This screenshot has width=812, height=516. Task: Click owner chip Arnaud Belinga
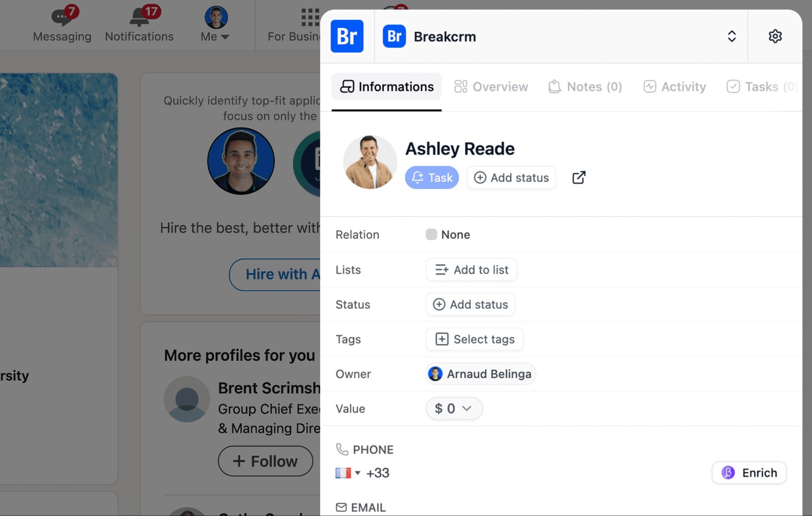click(480, 374)
